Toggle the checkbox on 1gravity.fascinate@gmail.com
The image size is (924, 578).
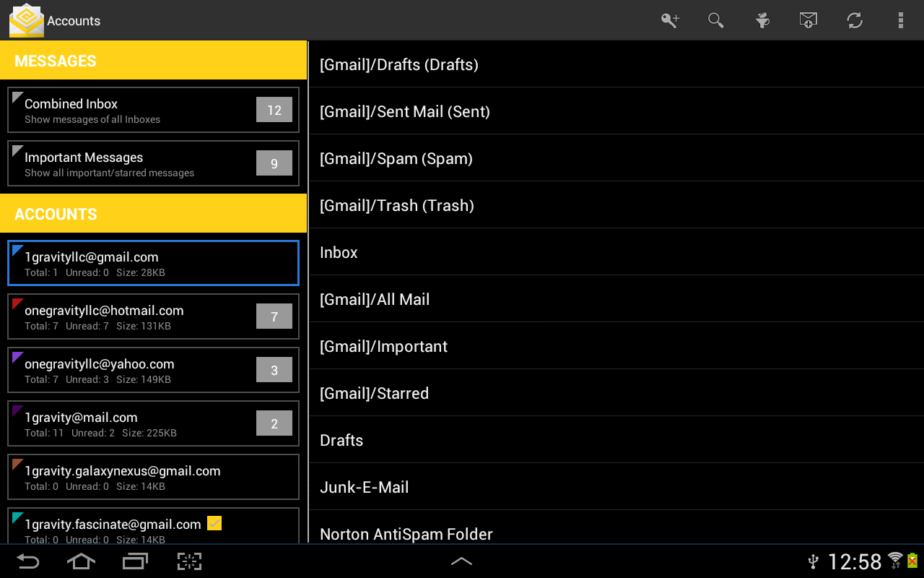point(214,523)
